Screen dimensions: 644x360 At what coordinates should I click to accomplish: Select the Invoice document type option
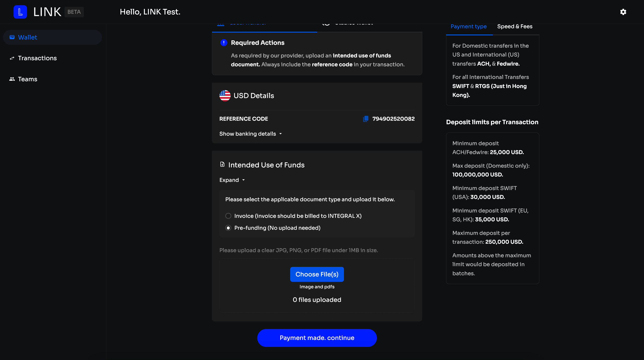[228, 216]
